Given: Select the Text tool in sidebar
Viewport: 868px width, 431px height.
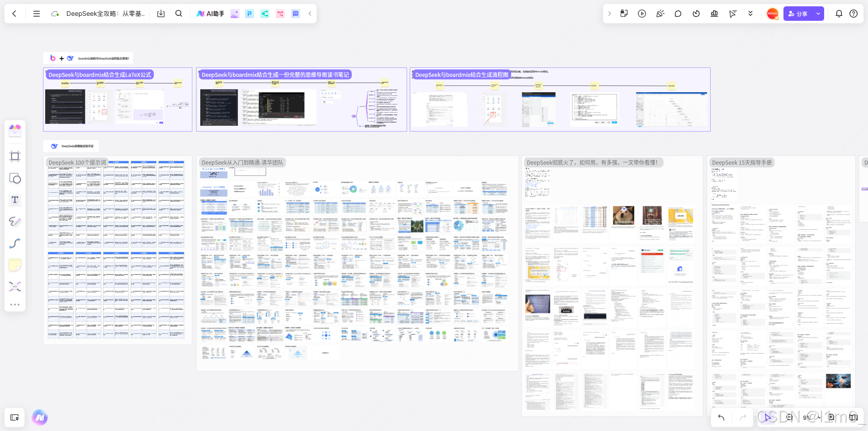Looking at the screenshot, I should (x=15, y=200).
